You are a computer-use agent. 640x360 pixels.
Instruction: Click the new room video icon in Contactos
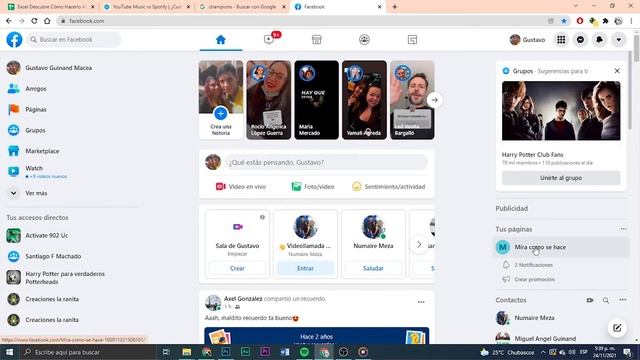590,300
